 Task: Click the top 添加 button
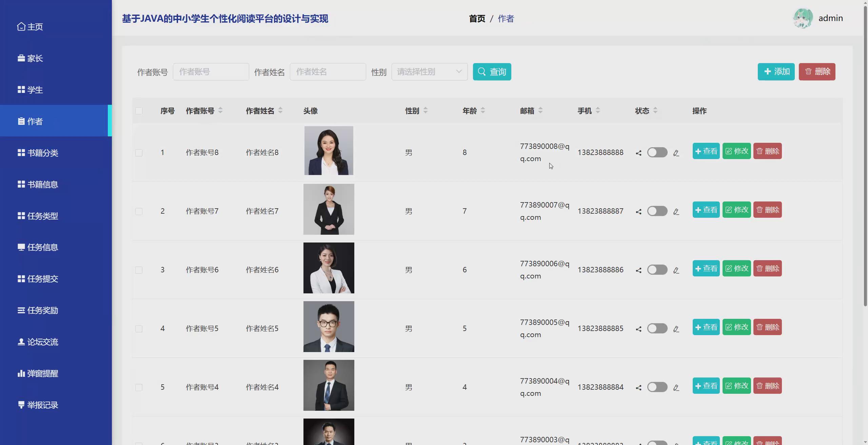pos(776,72)
